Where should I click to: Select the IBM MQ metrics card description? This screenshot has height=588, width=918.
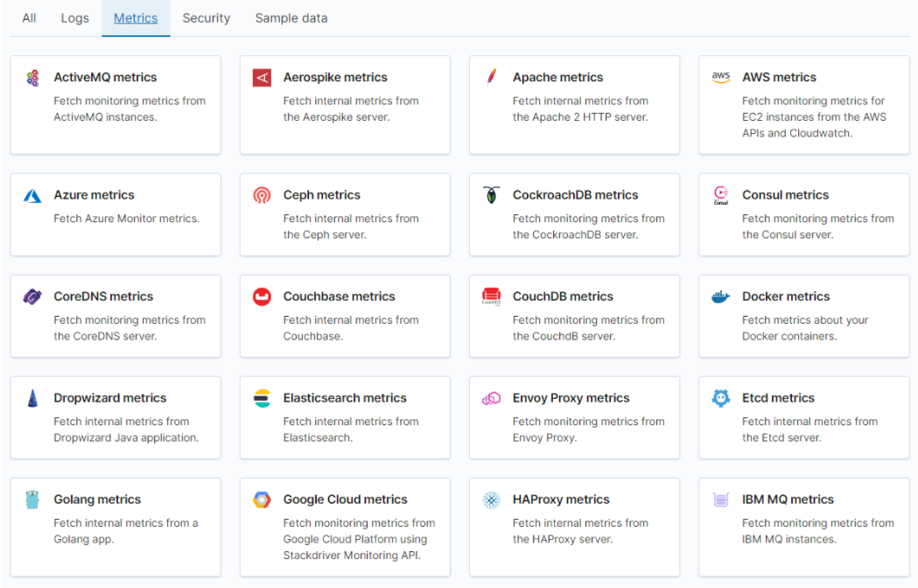(x=817, y=531)
